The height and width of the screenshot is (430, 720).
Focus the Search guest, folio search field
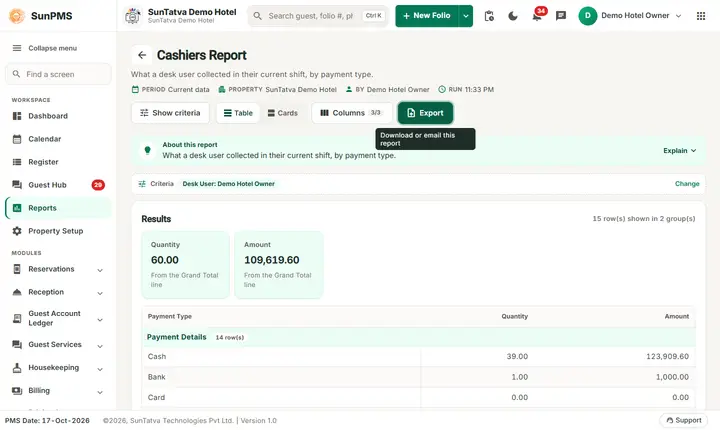(318, 16)
